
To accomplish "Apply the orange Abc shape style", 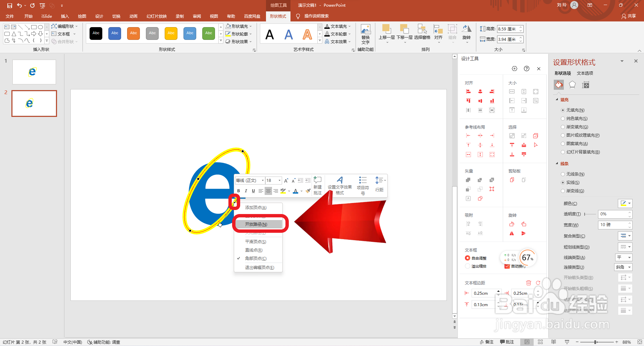I will [x=133, y=33].
